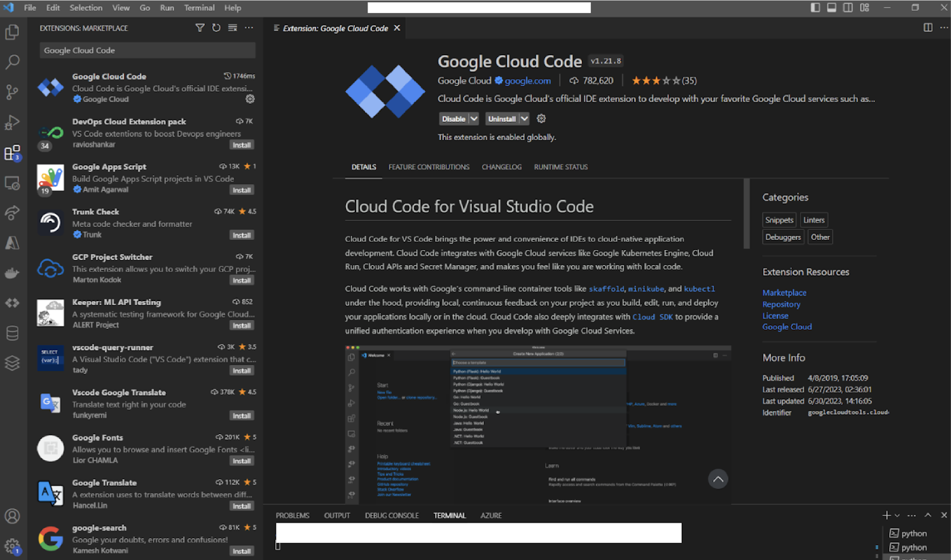Open Extensions views and more actions menu
Image resolution: width=951 pixels, height=560 pixels.
tap(249, 28)
